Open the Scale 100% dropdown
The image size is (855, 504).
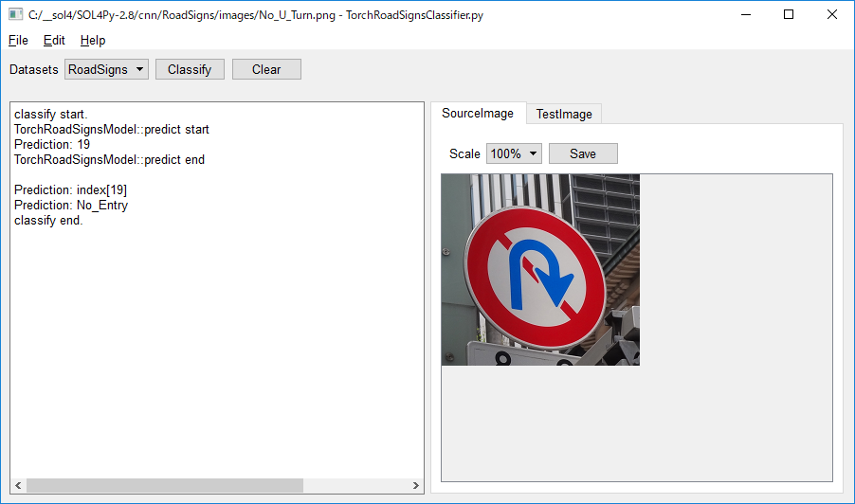pos(514,153)
